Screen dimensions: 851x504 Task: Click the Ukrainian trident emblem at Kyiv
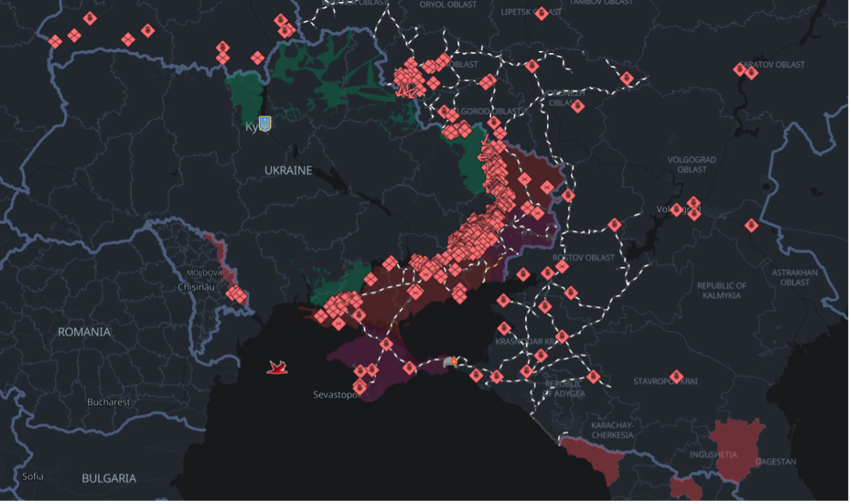265,124
